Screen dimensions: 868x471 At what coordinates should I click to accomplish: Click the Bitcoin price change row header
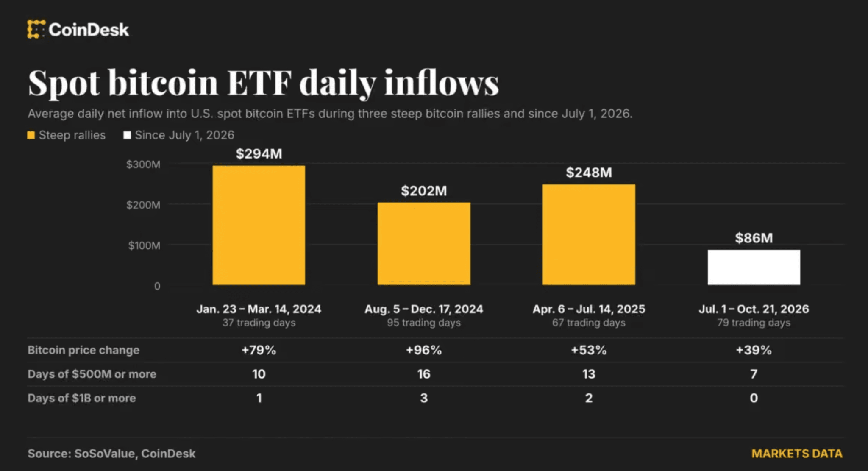point(83,350)
